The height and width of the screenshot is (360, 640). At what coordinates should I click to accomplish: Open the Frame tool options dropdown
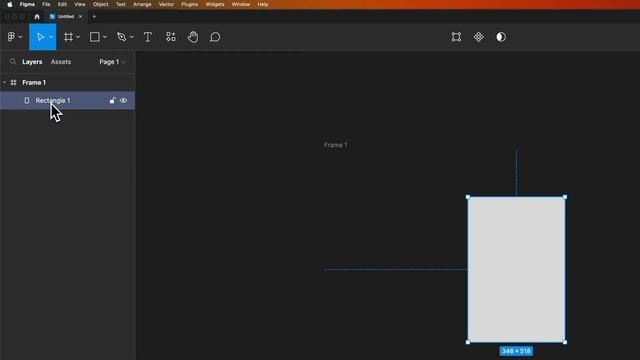[x=78, y=37]
